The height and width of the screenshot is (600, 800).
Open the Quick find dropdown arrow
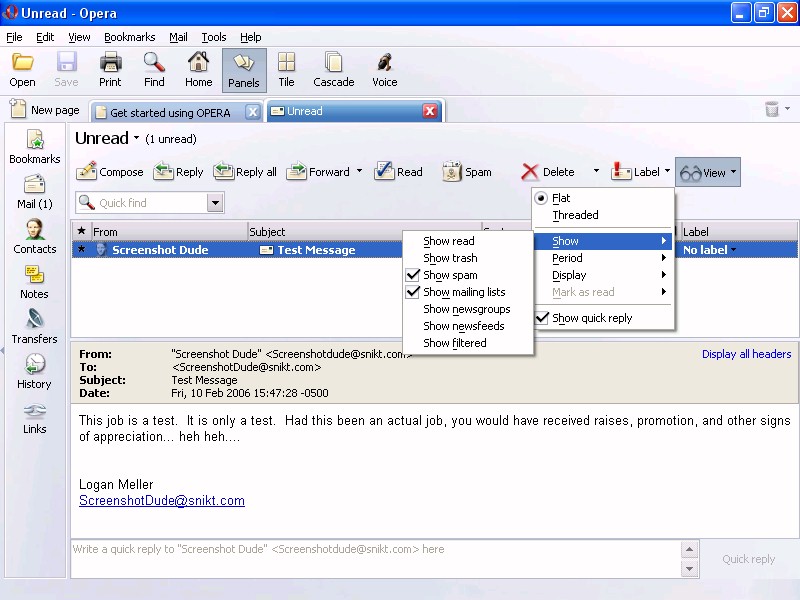[215, 203]
